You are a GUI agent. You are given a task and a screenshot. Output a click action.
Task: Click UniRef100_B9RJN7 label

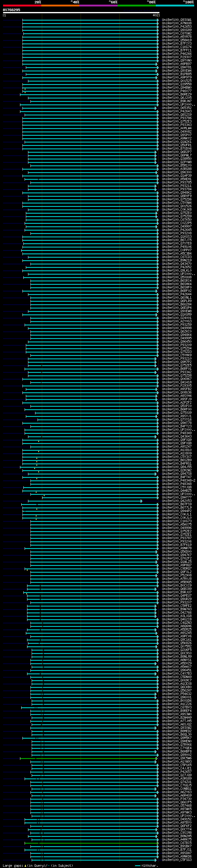(177, 101)
